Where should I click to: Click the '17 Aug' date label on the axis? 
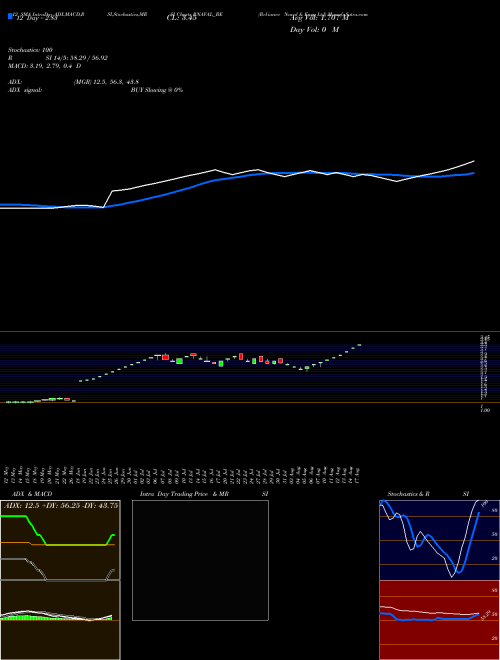point(359,475)
